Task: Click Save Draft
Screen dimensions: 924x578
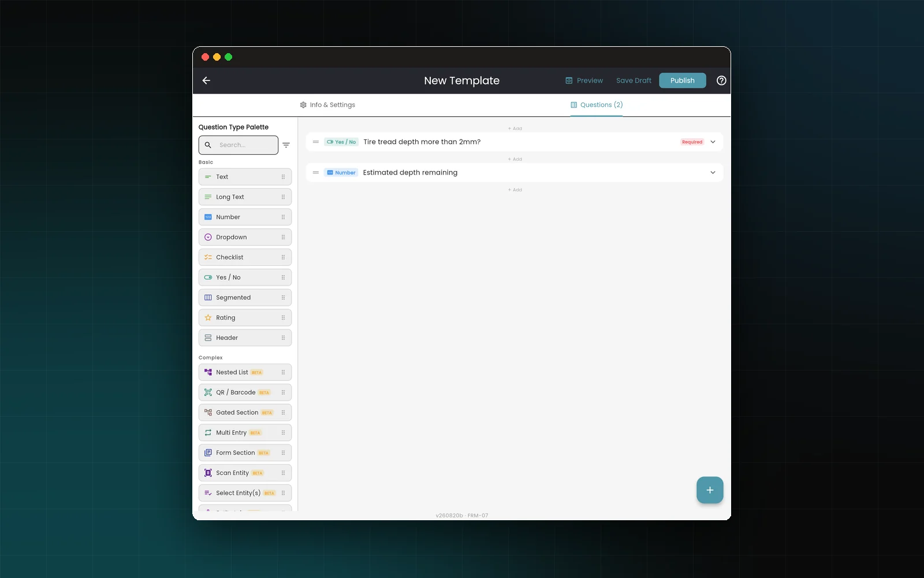Action: (634, 80)
